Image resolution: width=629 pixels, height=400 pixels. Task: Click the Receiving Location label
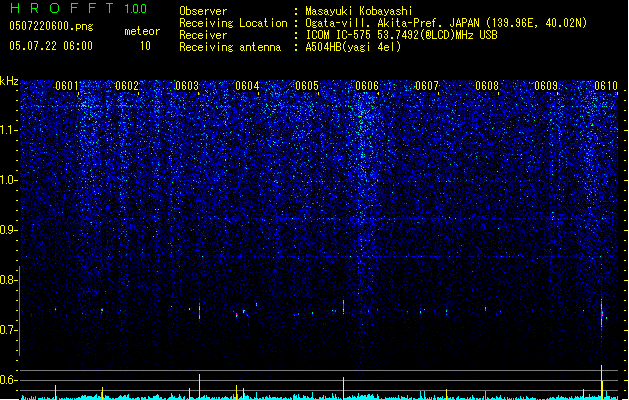pyautogui.click(x=233, y=23)
